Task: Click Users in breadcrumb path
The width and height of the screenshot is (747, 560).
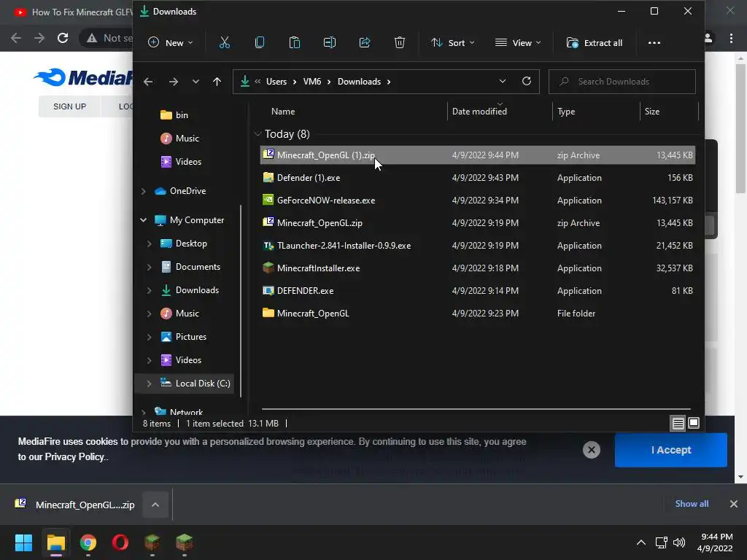Action: (x=276, y=82)
